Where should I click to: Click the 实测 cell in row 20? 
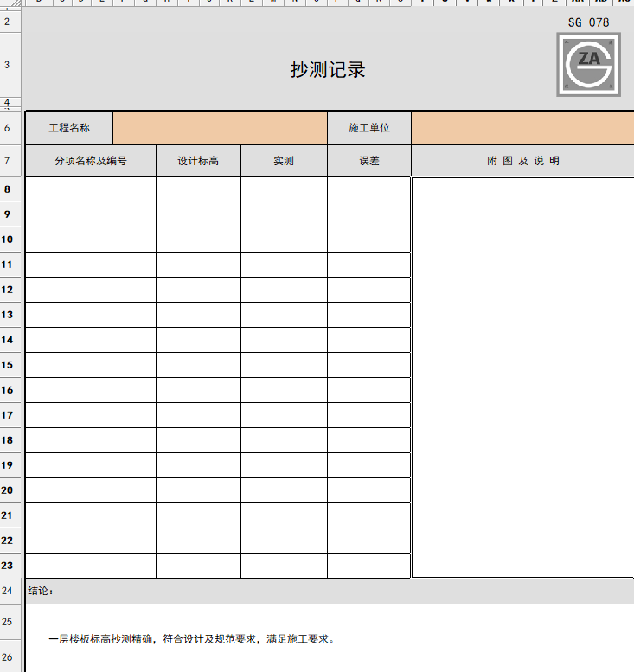284,490
